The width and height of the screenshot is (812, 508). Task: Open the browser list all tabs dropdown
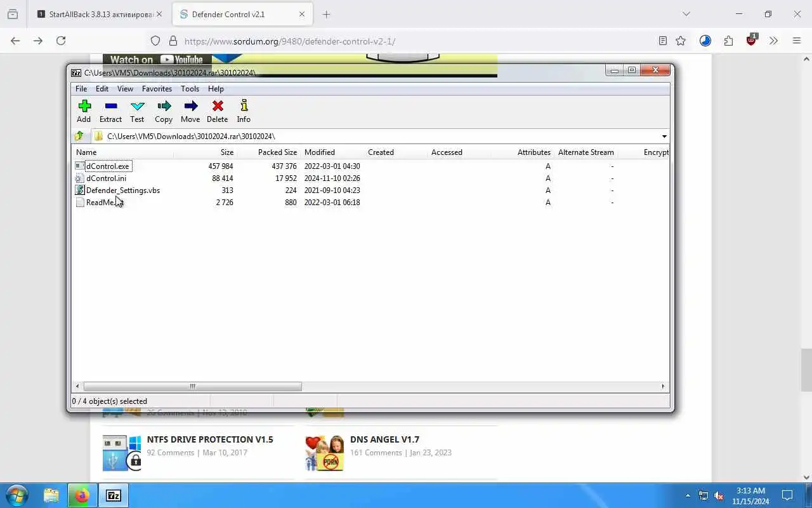[x=686, y=14]
